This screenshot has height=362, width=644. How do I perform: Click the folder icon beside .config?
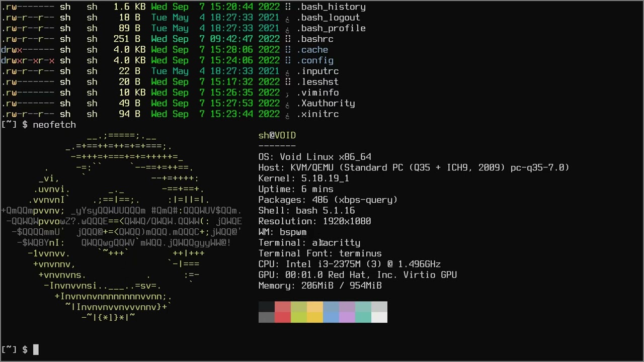click(x=288, y=61)
